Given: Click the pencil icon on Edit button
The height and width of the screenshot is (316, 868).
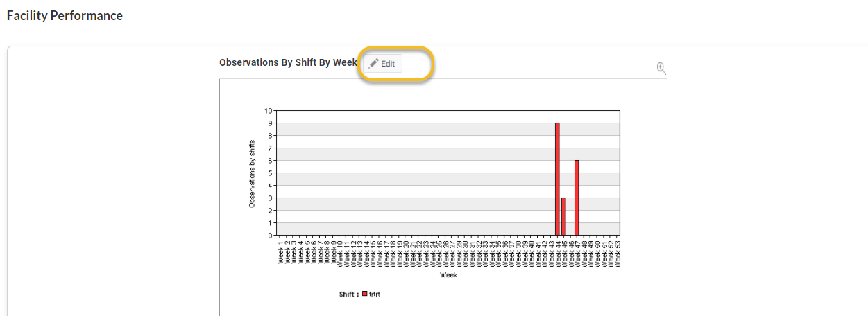Looking at the screenshot, I should coord(373,63).
